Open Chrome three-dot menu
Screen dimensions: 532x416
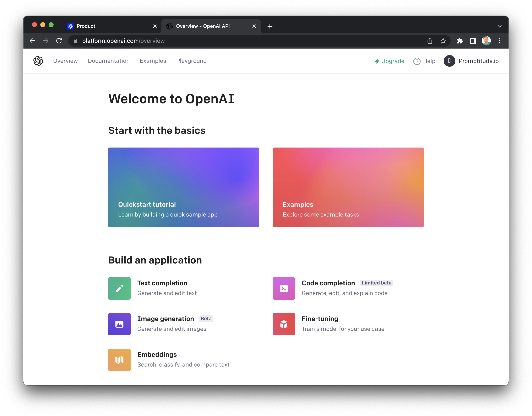click(499, 41)
